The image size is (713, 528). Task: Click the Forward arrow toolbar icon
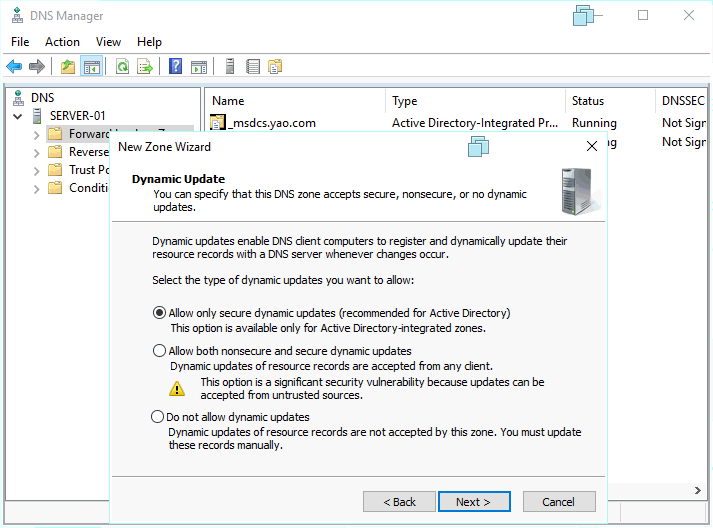37,67
